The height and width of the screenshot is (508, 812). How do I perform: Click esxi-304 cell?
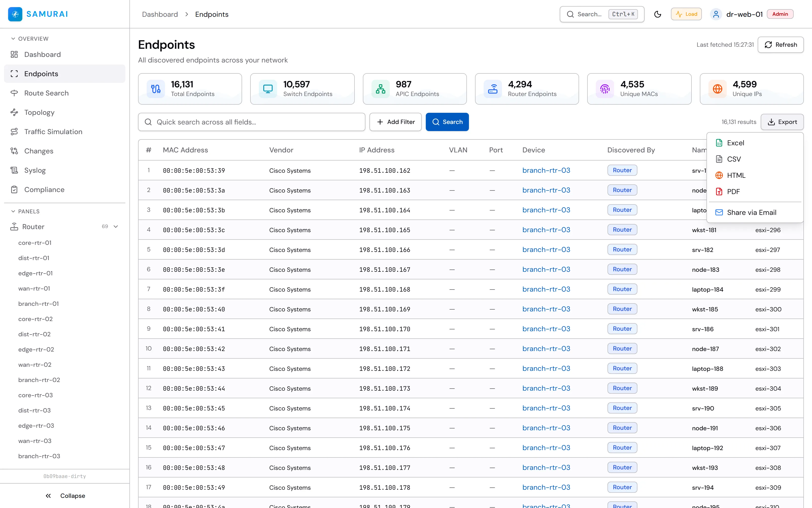coord(768,388)
